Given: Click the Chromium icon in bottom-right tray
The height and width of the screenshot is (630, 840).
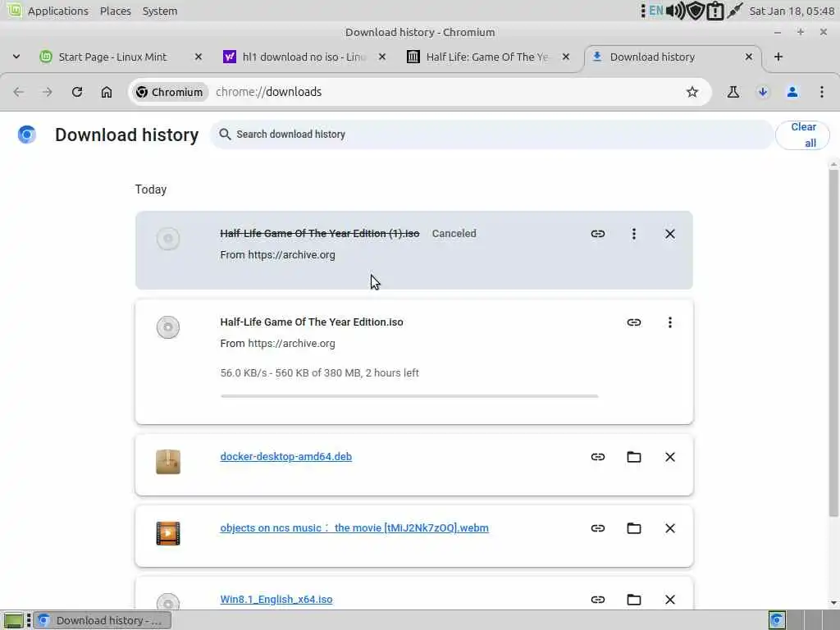Looking at the screenshot, I should click(x=777, y=620).
